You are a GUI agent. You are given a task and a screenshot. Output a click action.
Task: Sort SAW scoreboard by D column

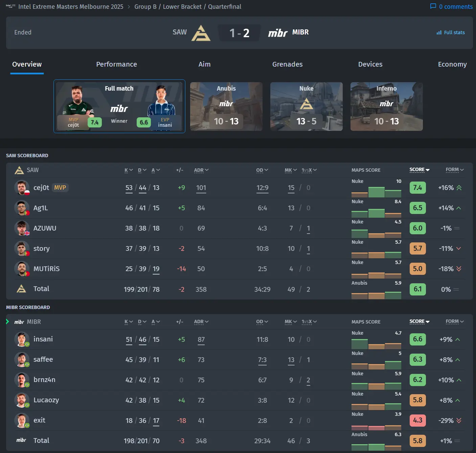click(142, 170)
